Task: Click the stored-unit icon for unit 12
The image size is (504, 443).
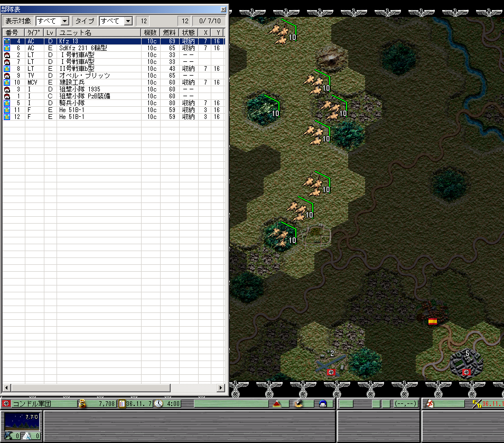Action: (x=7, y=117)
